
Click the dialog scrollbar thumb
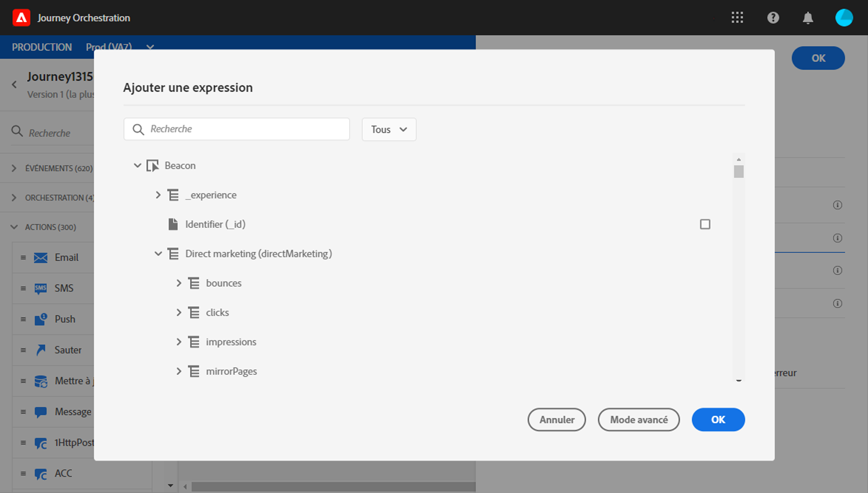point(738,172)
